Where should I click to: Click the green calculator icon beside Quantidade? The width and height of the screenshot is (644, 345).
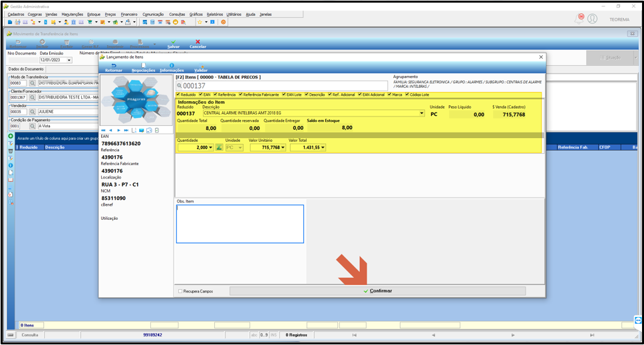point(219,148)
